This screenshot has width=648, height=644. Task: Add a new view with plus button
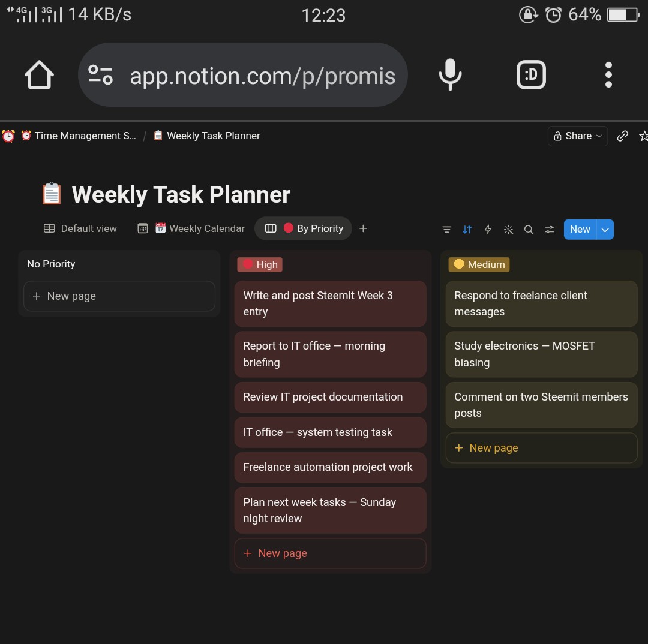[x=363, y=228]
